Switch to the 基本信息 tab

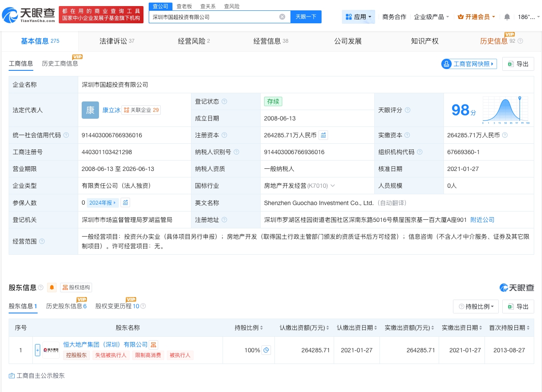[x=40, y=41]
